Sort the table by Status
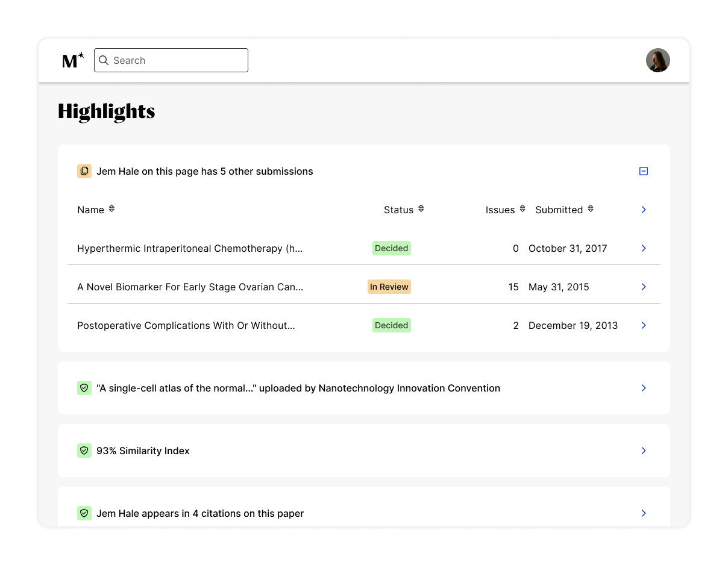 click(x=421, y=209)
